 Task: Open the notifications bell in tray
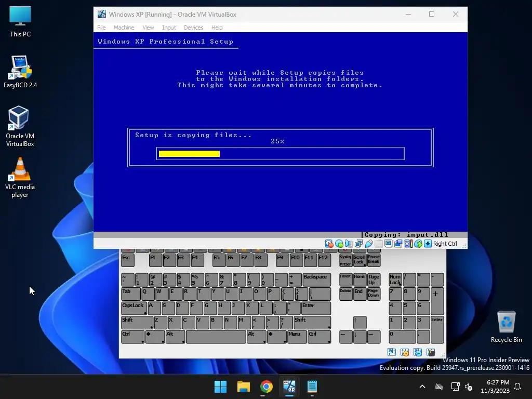[517, 387]
